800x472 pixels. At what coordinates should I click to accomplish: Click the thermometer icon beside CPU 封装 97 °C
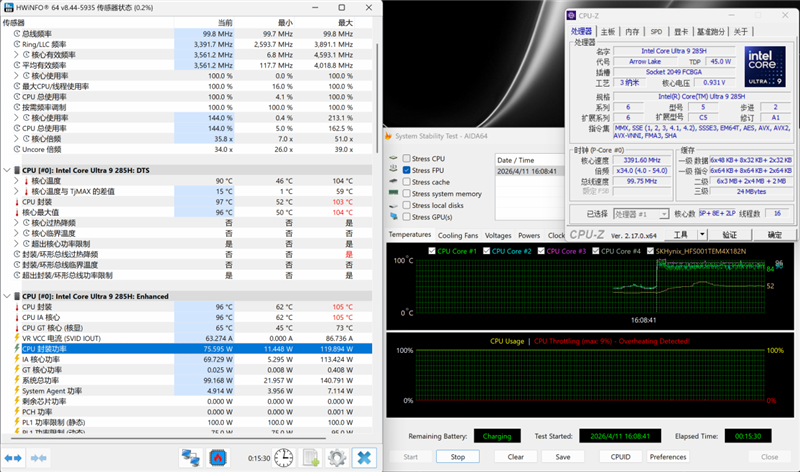coord(17,202)
